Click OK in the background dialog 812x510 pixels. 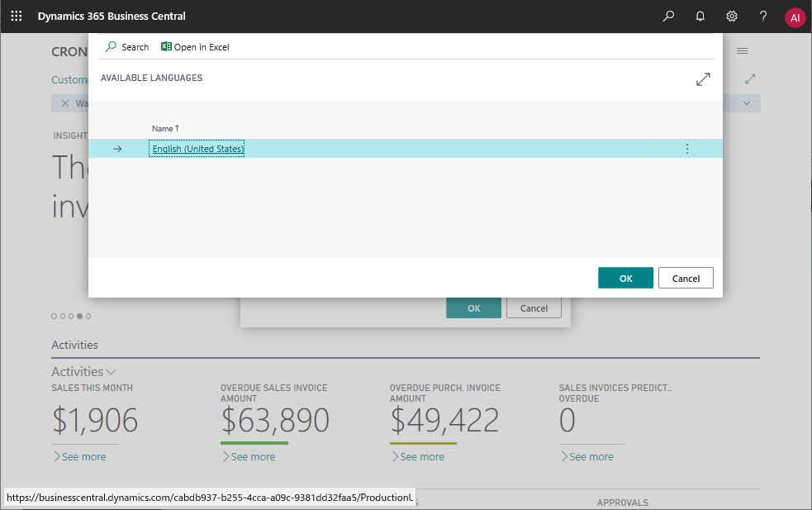click(473, 307)
